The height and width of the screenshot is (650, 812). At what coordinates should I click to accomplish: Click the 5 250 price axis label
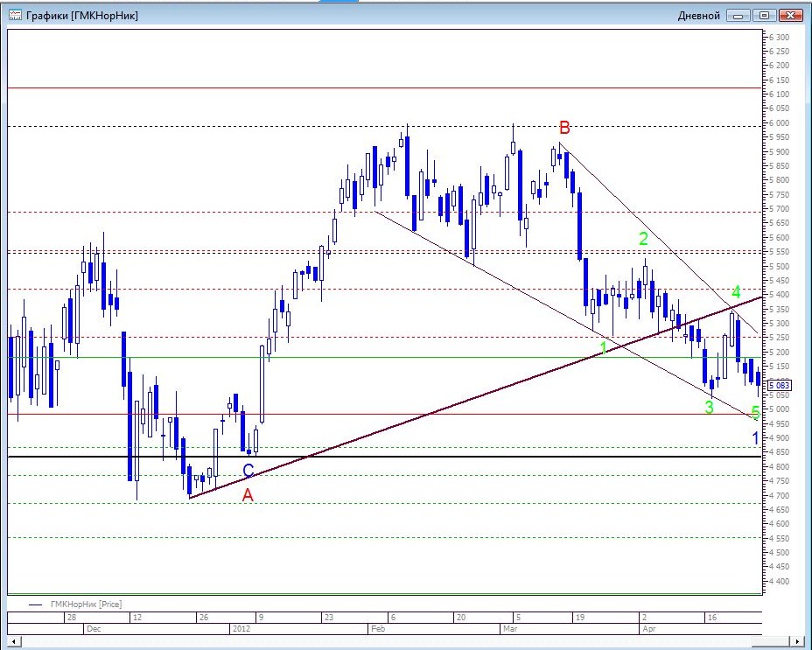coord(780,337)
